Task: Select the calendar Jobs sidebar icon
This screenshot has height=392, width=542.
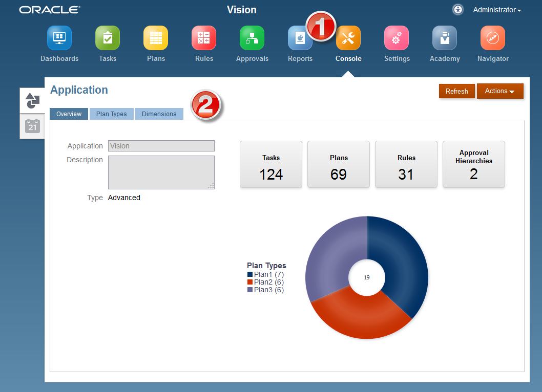Action: click(32, 126)
